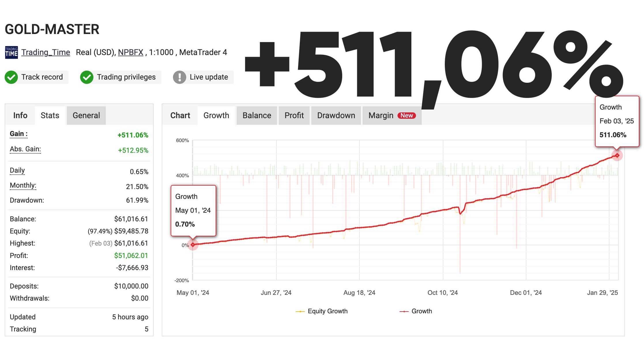This screenshot has width=644, height=362.
Task: Click the $10,000.00 deposits value
Action: click(x=131, y=286)
